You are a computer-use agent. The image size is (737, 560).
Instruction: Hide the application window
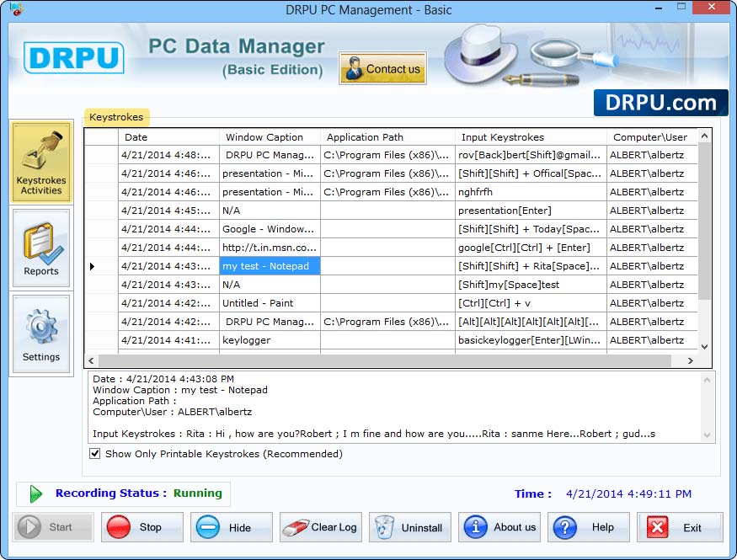[232, 527]
